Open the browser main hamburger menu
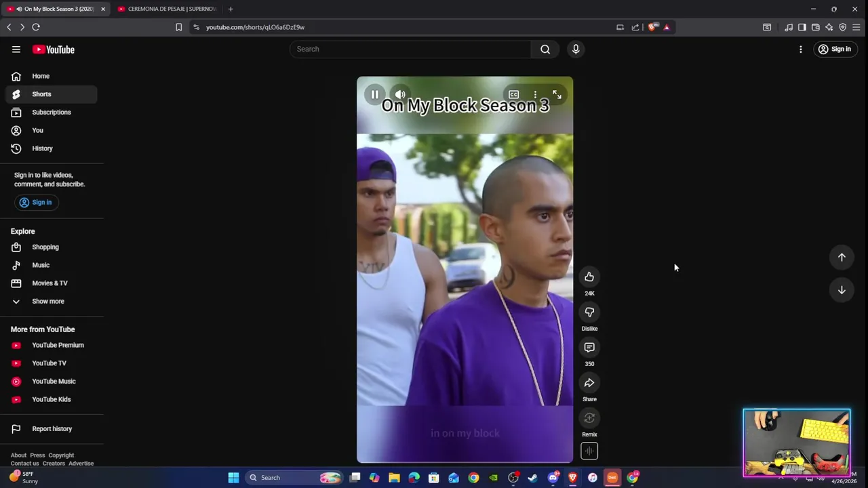The height and width of the screenshot is (488, 868). pyautogui.click(x=856, y=27)
